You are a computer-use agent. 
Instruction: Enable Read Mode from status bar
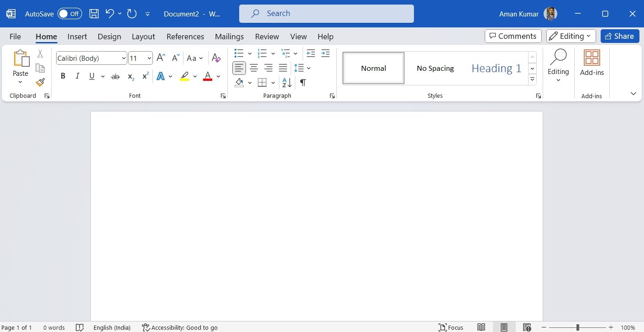coord(481,327)
